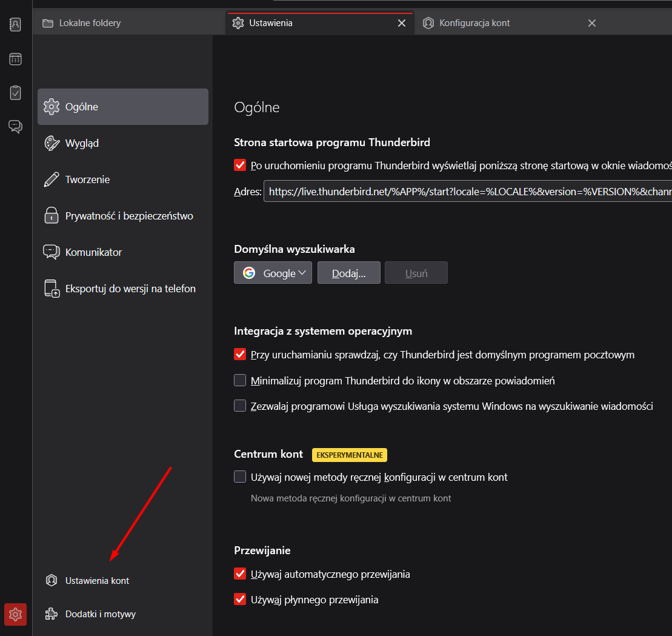Close the Ustawienia tab
Viewport: 672px width, 636px height.
coord(402,23)
